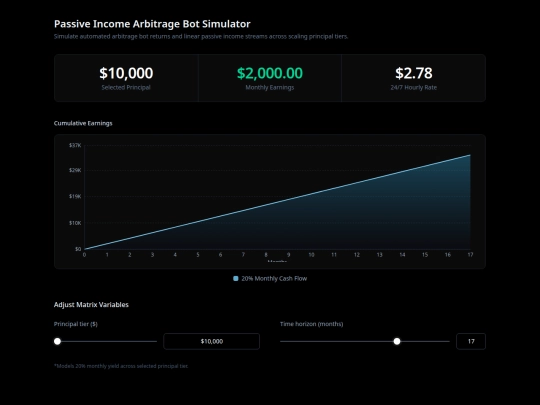Click the Cumulative Earnings chart heading
Screen dimensions: 540x405
click(83, 123)
